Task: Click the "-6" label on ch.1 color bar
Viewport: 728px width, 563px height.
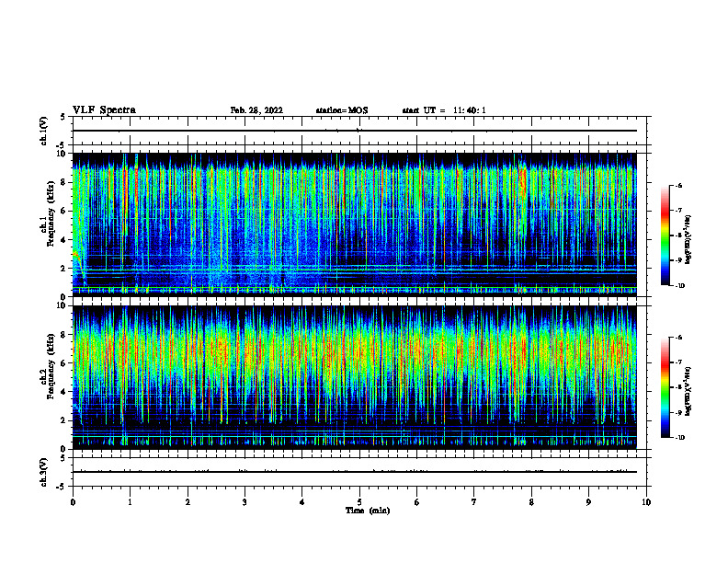Action: pos(678,186)
